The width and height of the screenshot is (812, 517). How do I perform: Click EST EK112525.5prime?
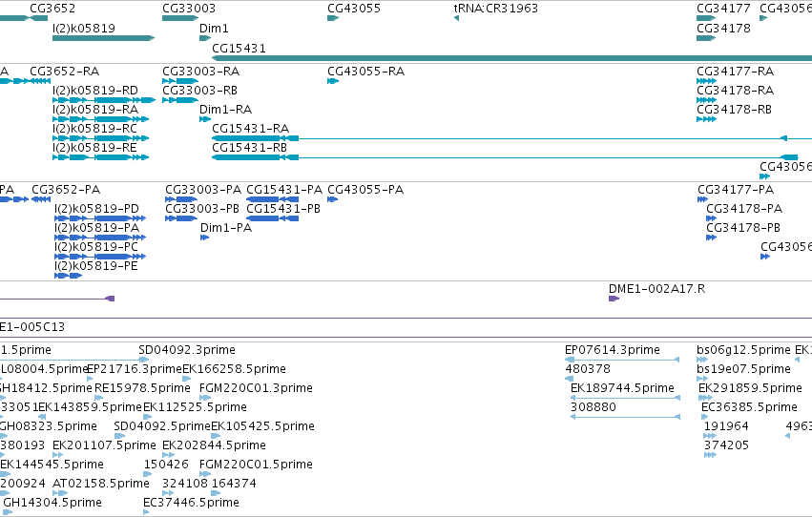(x=148, y=417)
